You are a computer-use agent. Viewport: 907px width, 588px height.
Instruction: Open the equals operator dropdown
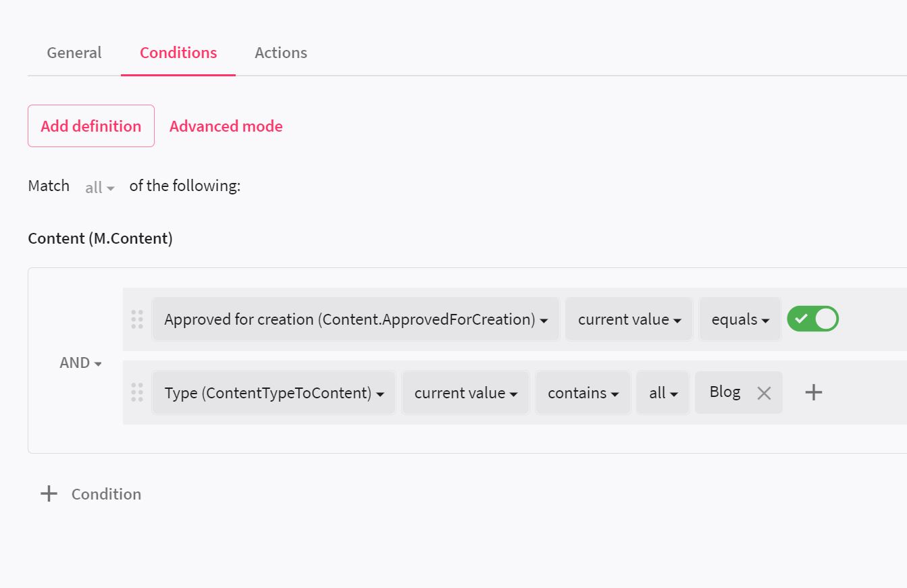(x=740, y=319)
